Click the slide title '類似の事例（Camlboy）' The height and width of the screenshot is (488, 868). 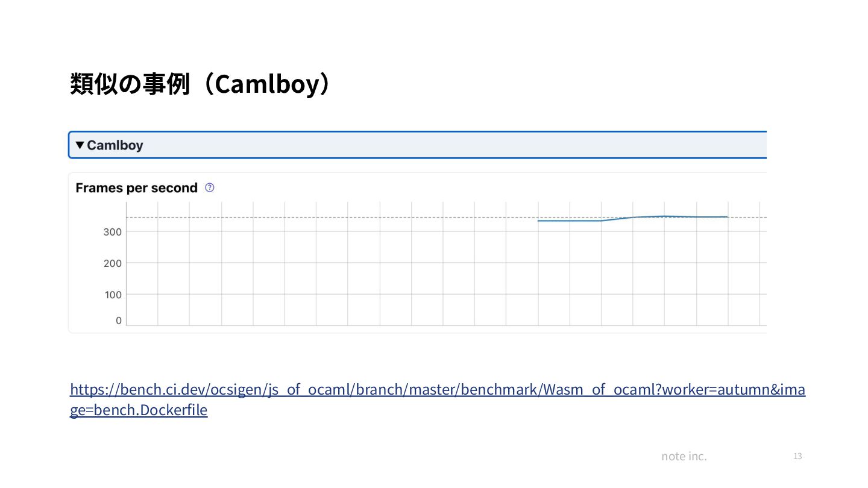point(200,85)
